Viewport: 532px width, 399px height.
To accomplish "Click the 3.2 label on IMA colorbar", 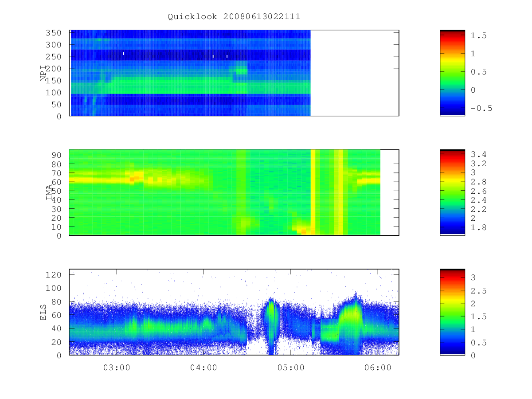I will click(479, 164).
